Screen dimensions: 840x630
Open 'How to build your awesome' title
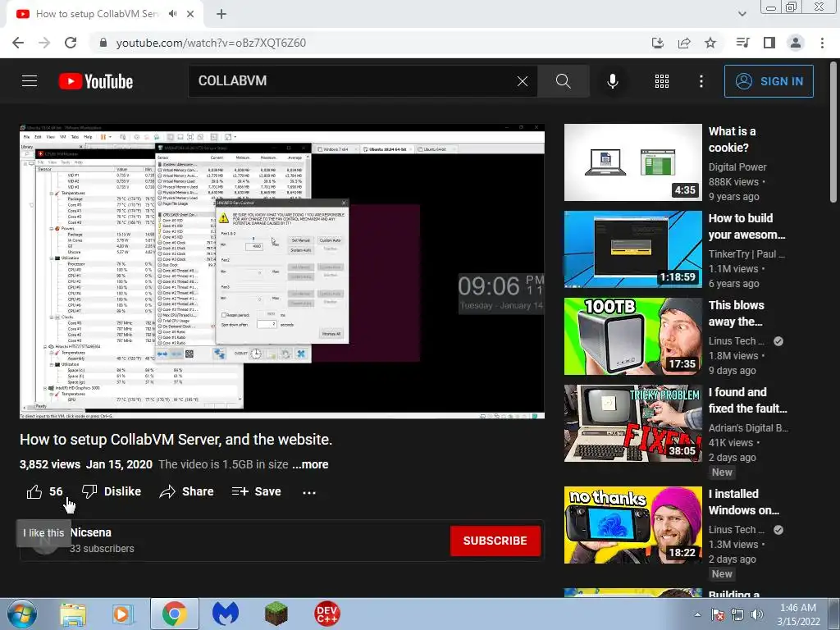(746, 226)
